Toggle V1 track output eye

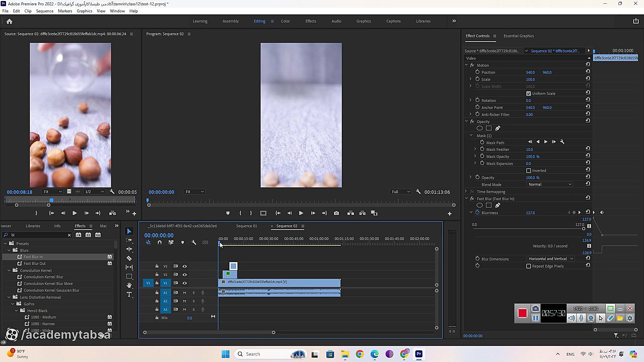[x=184, y=283]
